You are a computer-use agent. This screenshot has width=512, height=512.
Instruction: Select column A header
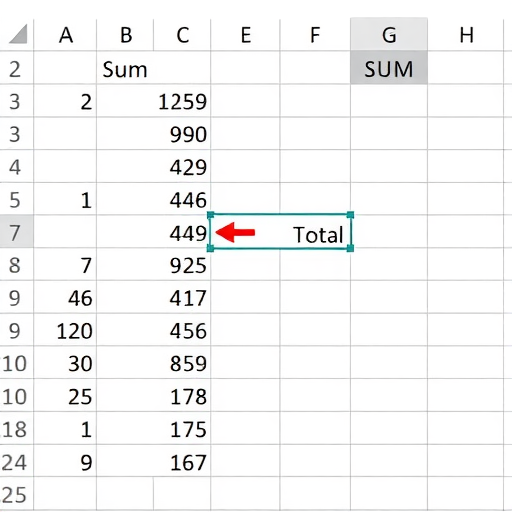(x=65, y=35)
